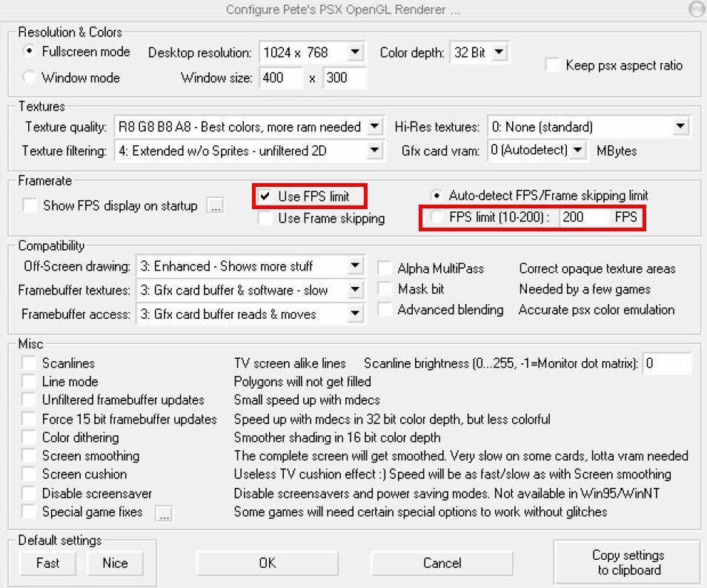
Task: Enable Unfiltered framebuffer updates checkbox
Action: [30, 400]
